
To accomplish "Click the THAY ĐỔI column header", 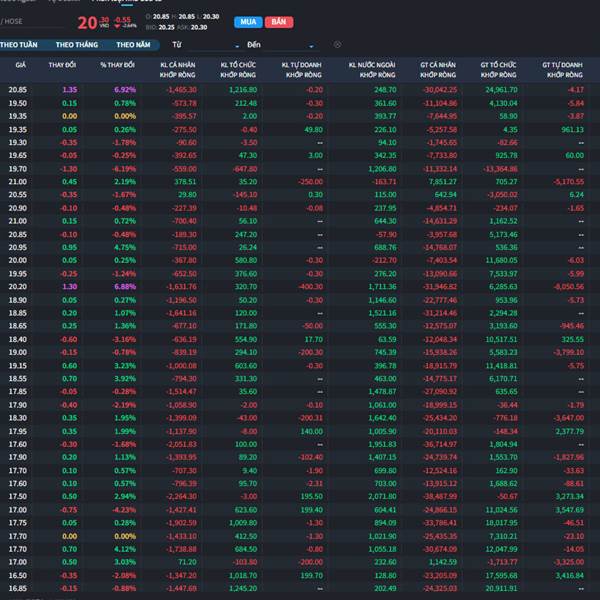I will (x=62, y=65).
